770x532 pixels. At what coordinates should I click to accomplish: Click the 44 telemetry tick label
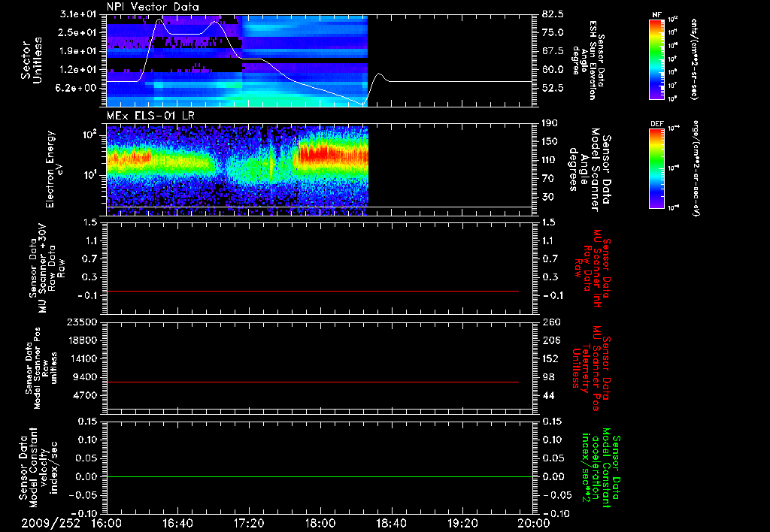548,395
